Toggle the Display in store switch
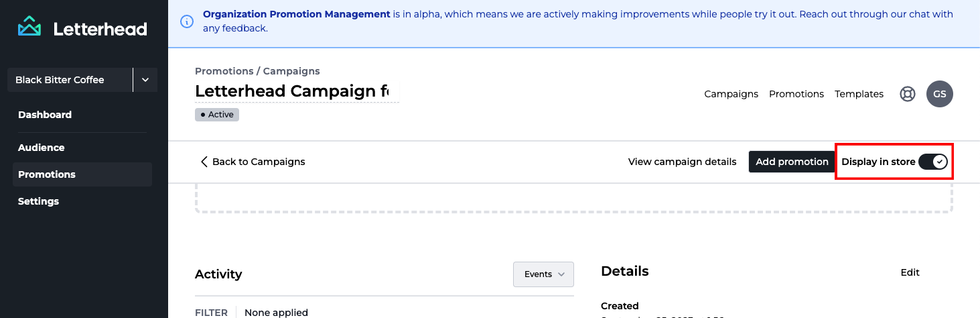 pos(932,162)
